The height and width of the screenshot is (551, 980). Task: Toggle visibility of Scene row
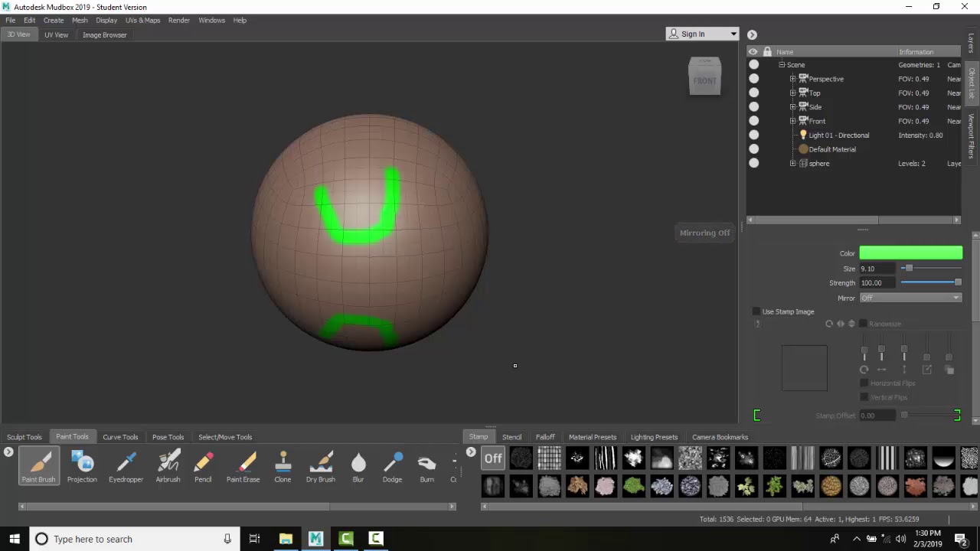[x=754, y=65]
